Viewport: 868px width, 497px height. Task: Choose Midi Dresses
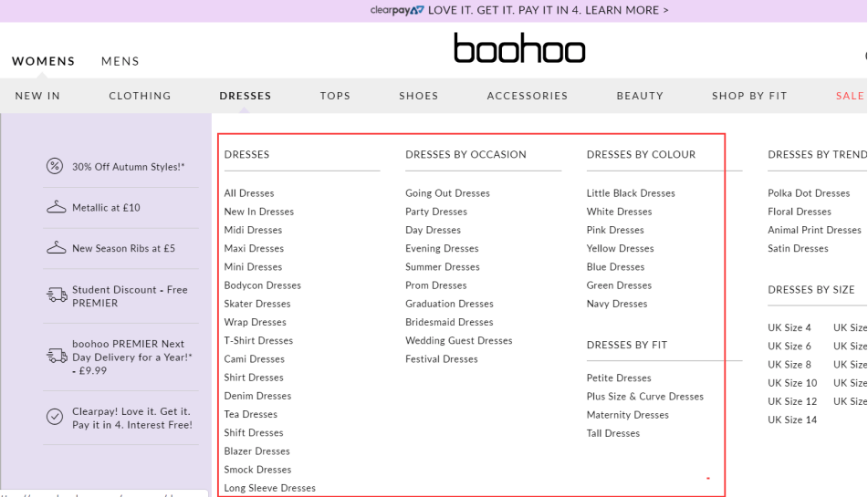253,230
